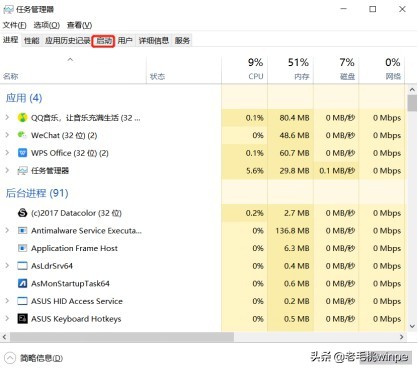Collapse to 简略信息 view
This screenshot has height=372, width=418.
click(x=34, y=358)
